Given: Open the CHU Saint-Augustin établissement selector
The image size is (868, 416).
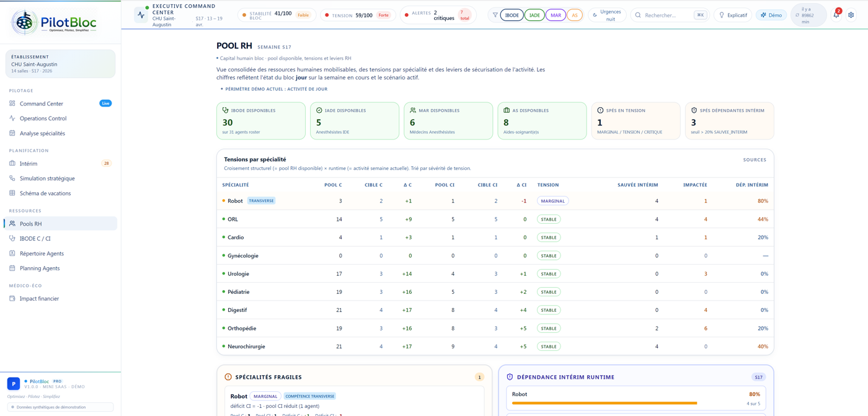Looking at the screenshot, I should pyautogui.click(x=60, y=64).
